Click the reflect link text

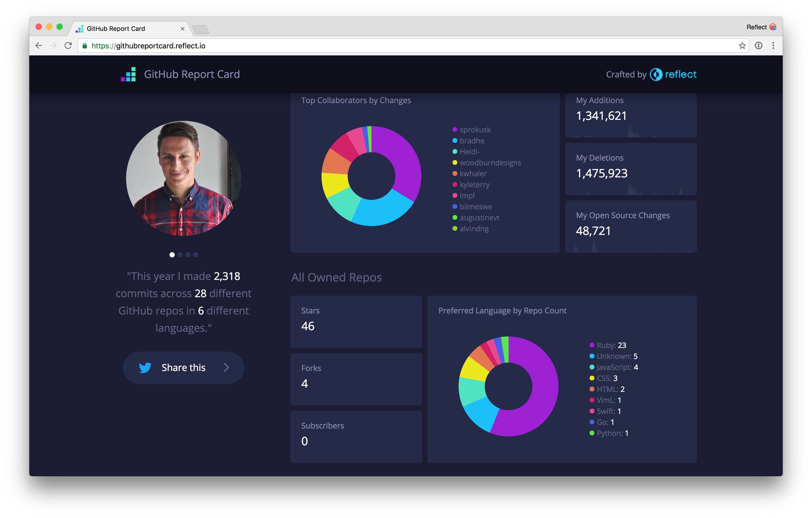pos(680,74)
